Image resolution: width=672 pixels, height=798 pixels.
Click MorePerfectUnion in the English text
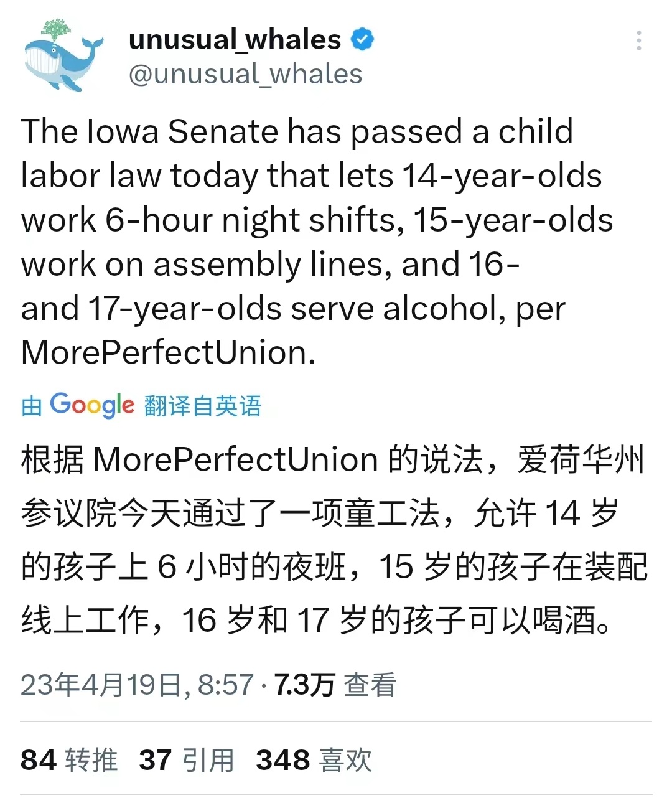point(164,353)
